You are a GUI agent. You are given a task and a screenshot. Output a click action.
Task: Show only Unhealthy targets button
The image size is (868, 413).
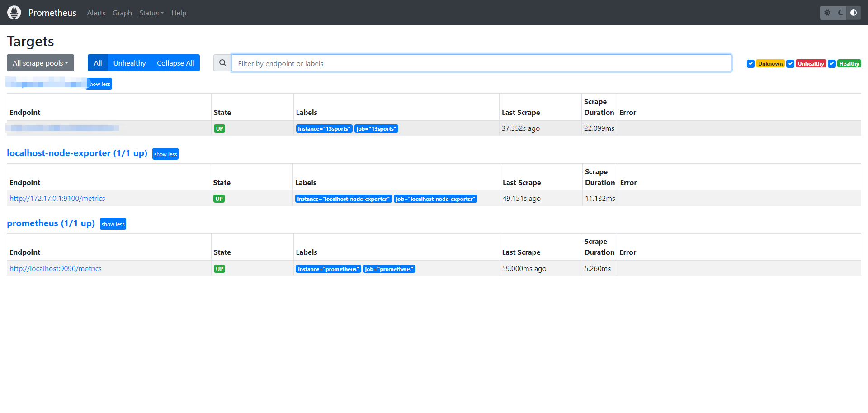tap(129, 63)
